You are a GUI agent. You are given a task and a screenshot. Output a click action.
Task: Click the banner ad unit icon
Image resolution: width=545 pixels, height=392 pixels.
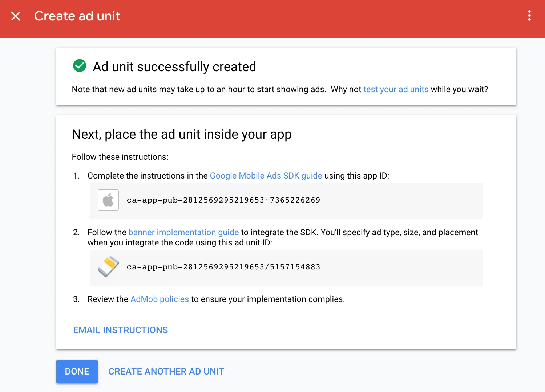click(108, 267)
